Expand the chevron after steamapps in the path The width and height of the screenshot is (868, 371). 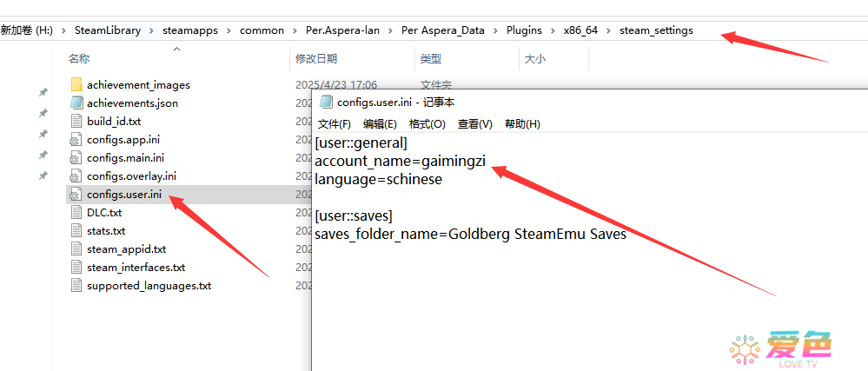tap(229, 30)
